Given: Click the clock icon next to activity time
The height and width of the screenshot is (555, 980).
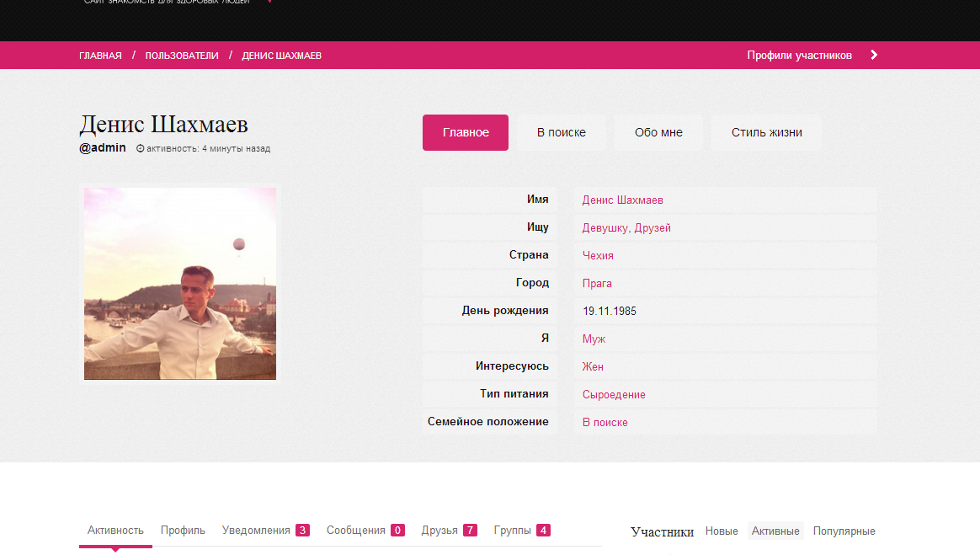Looking at the screenshot, I should point(140,149).
